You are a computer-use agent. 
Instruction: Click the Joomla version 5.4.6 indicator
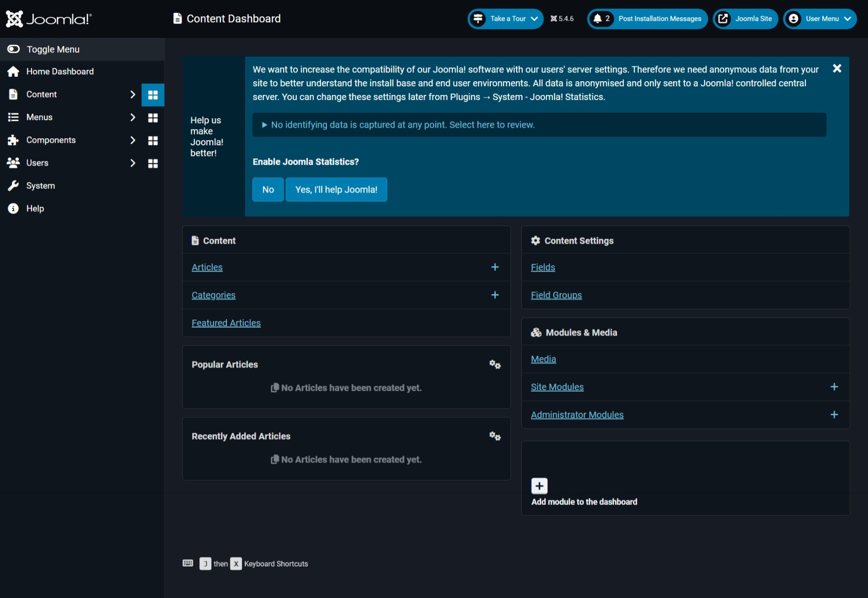pos(562,19)
